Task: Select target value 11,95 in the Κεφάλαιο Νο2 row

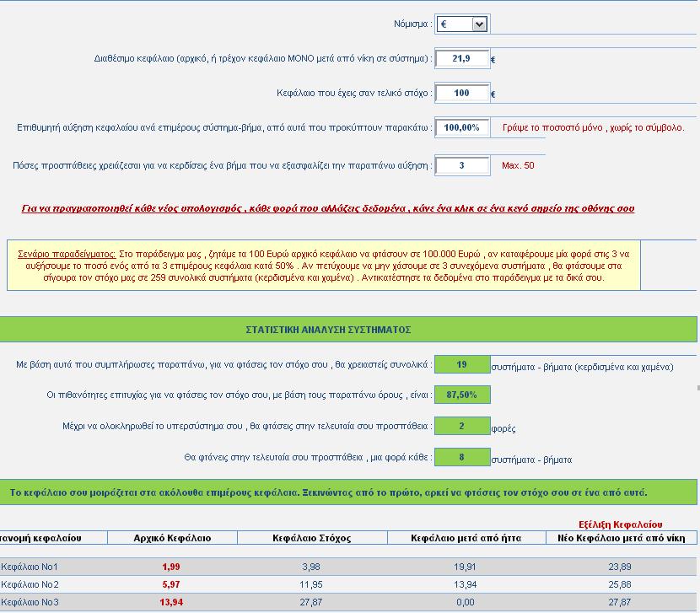Action: point(311,584)
